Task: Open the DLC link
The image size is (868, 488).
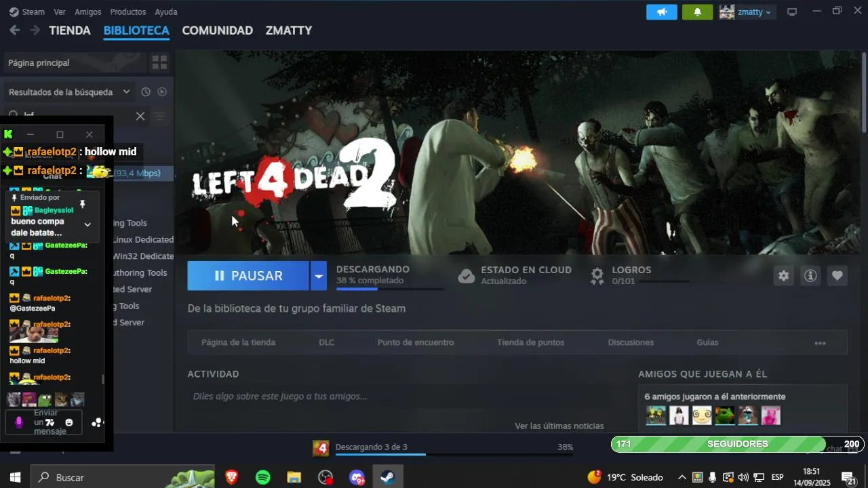Action: 327,342
